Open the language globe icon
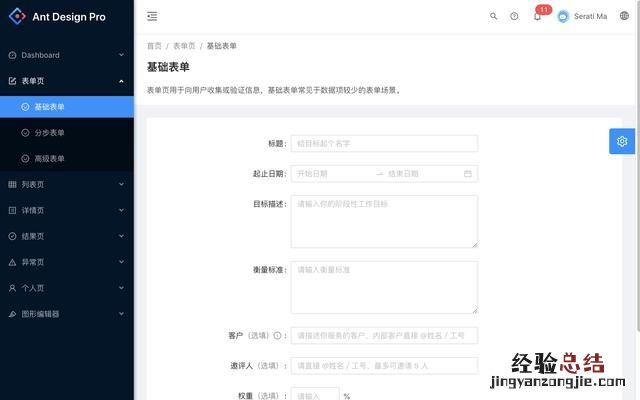Screen dimensions: 640x400 coord(624,16)
